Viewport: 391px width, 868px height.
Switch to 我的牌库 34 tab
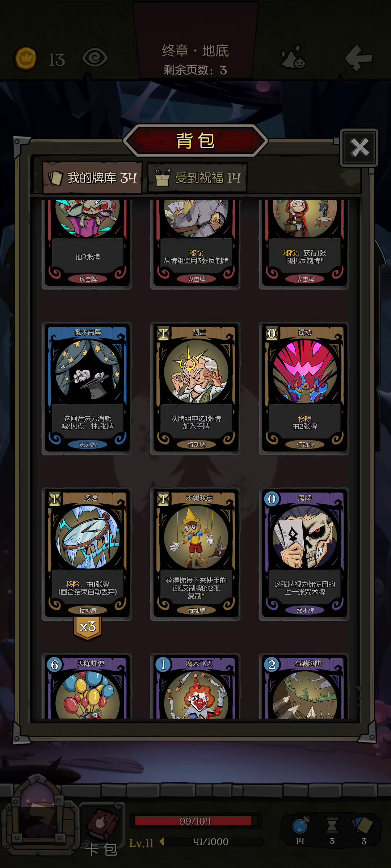click(x=93, y=178)
